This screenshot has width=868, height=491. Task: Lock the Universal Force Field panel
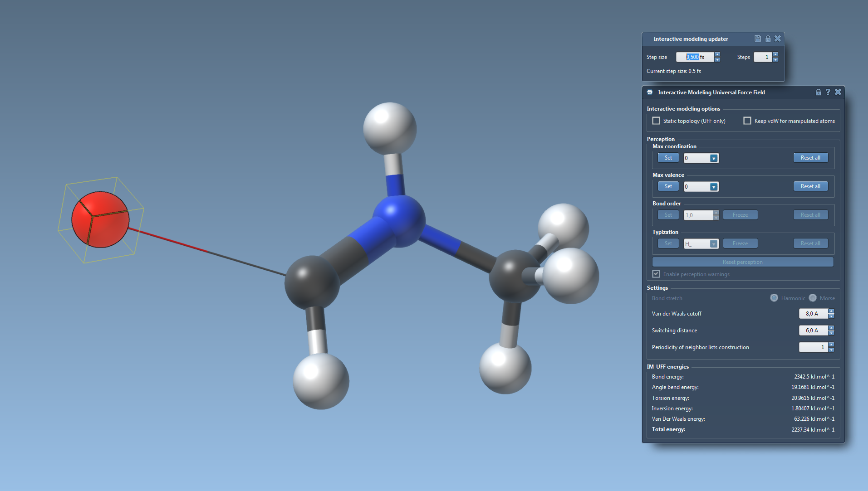pyautogui.click(x=818, y=92)
